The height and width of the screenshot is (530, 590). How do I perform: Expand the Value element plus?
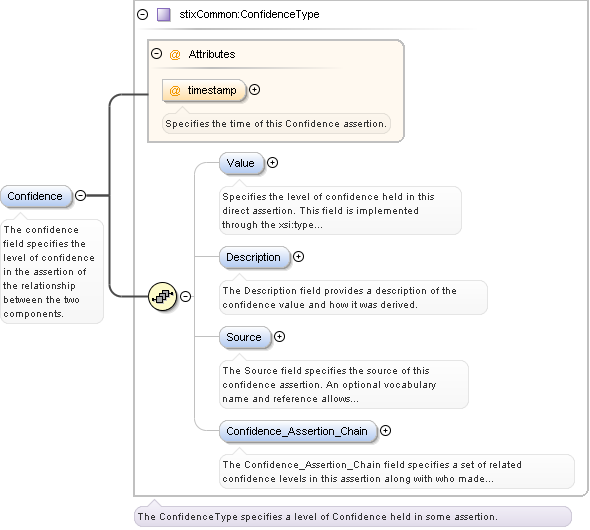(x=272, y=162)
